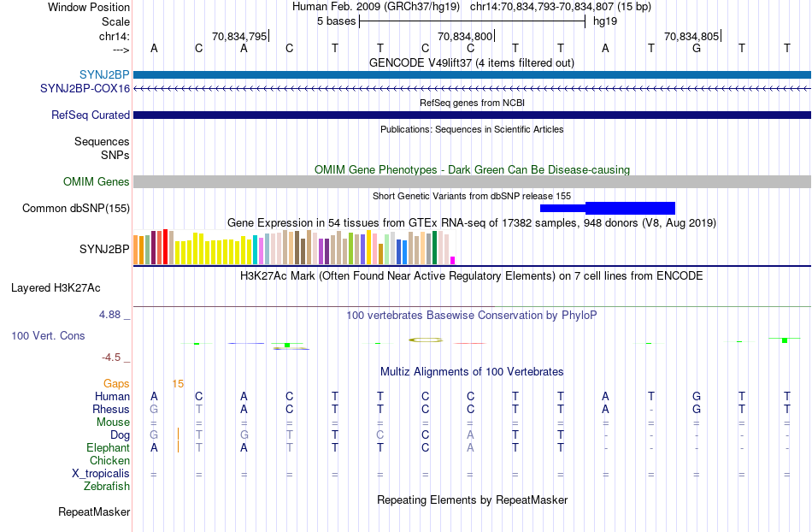Click the 'RefSeq genes from NCBI' title
Viewport: 812px width, 532px height.
(x=473, y=103)
